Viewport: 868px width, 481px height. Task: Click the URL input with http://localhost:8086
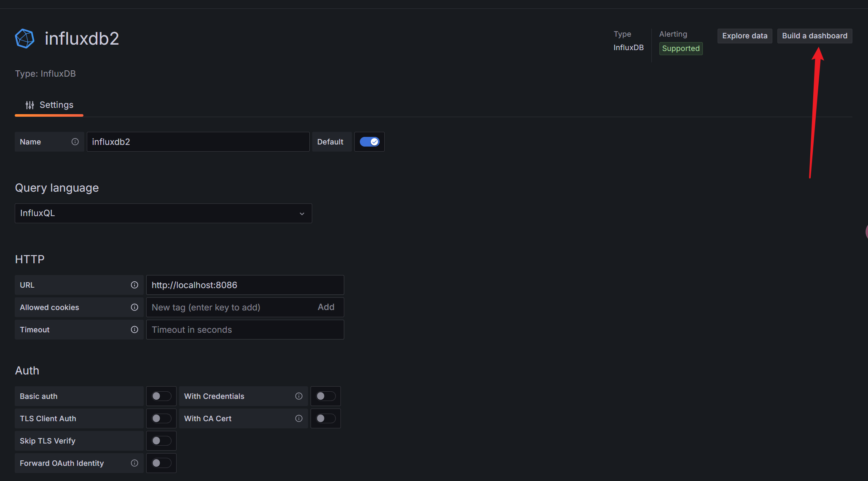245,285
